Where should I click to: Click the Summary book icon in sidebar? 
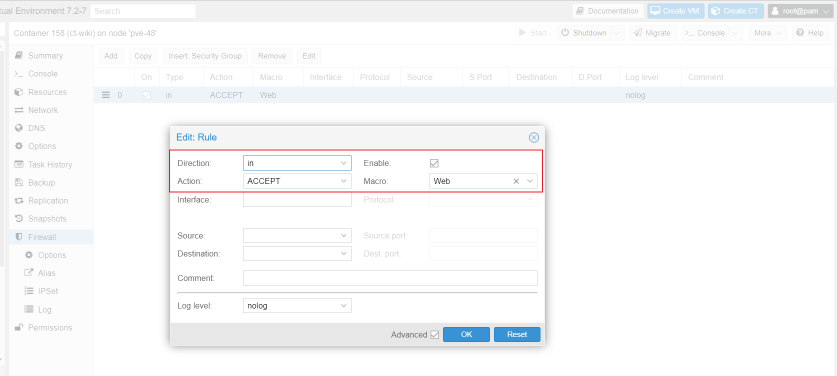click(19, 56)
